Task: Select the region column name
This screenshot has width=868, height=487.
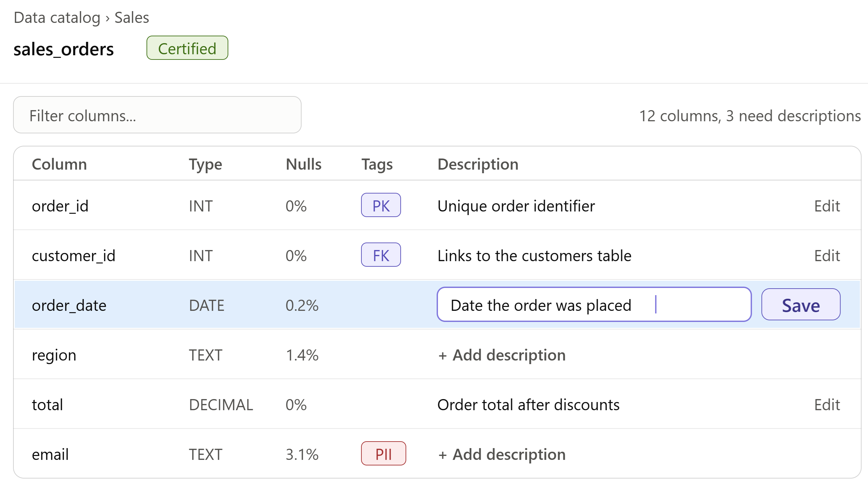Action: [x=54, y=356]
